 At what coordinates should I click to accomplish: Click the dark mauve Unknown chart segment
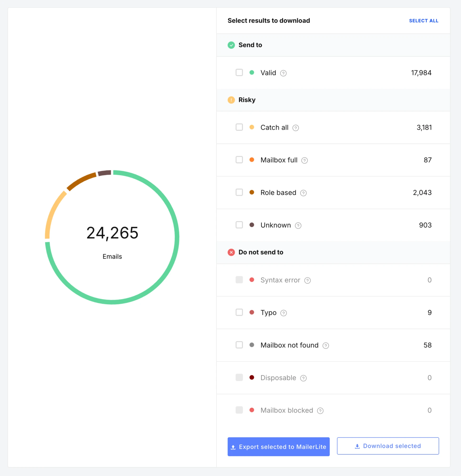point(105,173)
